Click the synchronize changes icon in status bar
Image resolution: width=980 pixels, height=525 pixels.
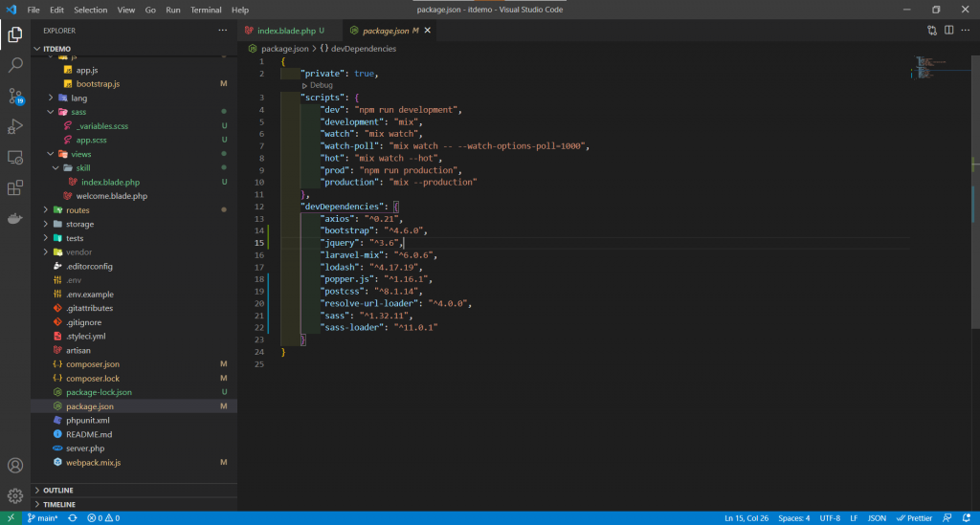pos(73,518)
